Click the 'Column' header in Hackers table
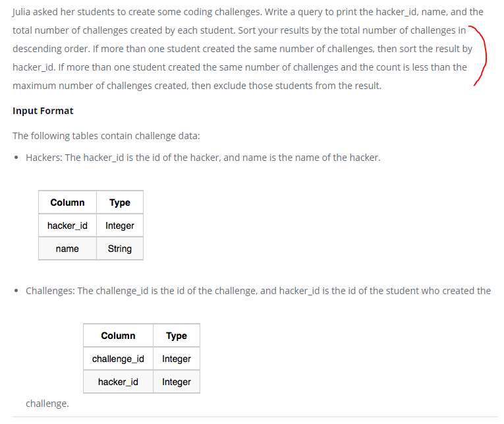The image size is (504, 424). coord(67,202)
